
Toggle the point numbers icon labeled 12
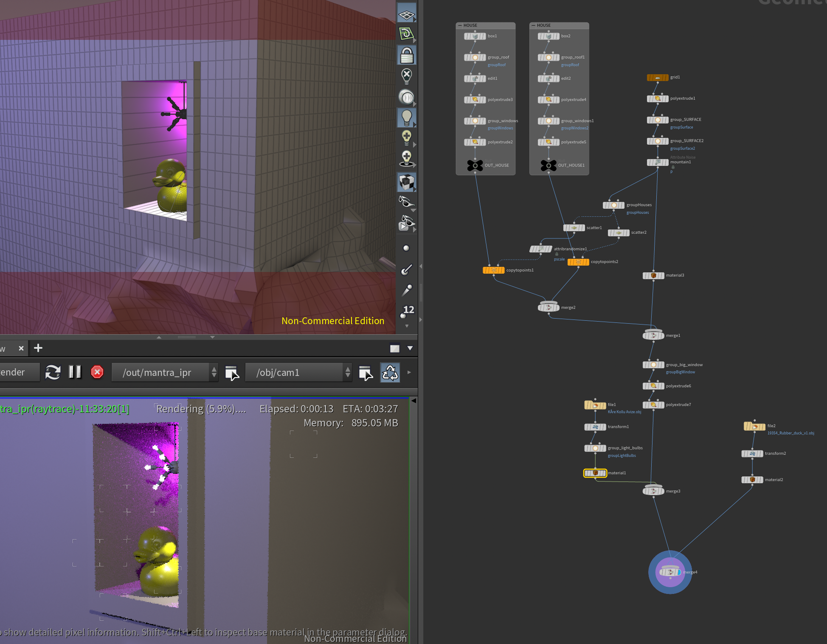click(x=407, y=311)
